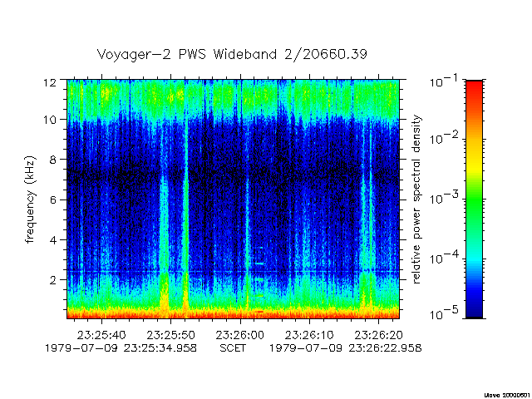The height and width of the screenshot is (399, 532).
Task: Click the 23:26:10 time tick label
Action: tap(309, 335)
